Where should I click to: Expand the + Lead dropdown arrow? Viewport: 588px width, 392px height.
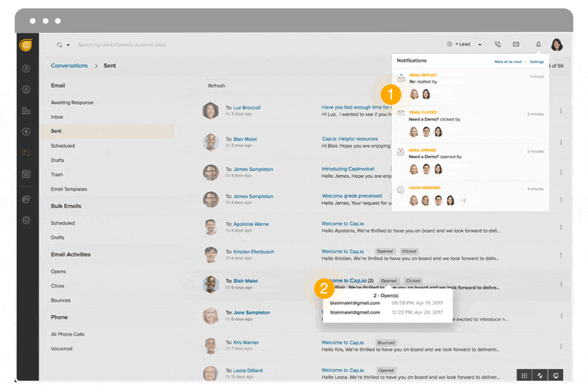[480, 45]
